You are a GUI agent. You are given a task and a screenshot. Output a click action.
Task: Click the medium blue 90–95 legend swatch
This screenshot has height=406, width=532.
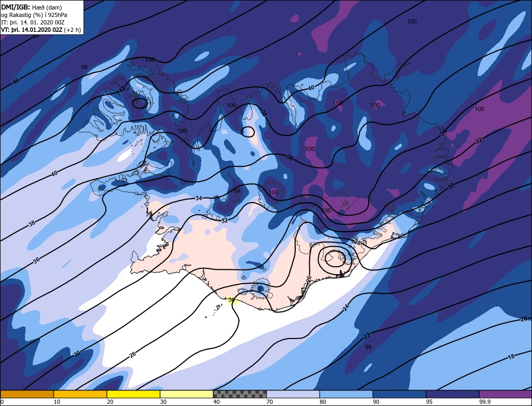pos(400,394)
